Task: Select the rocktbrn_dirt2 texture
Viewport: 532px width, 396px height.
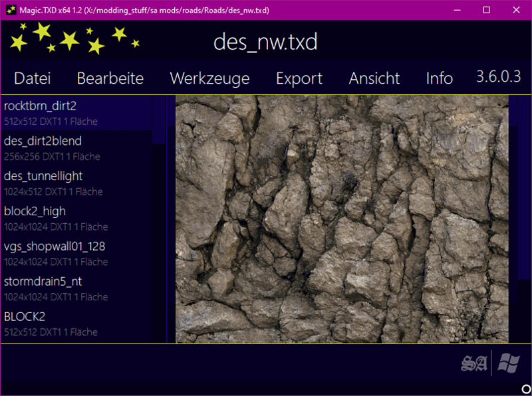Action: click(x=76, y=113)
